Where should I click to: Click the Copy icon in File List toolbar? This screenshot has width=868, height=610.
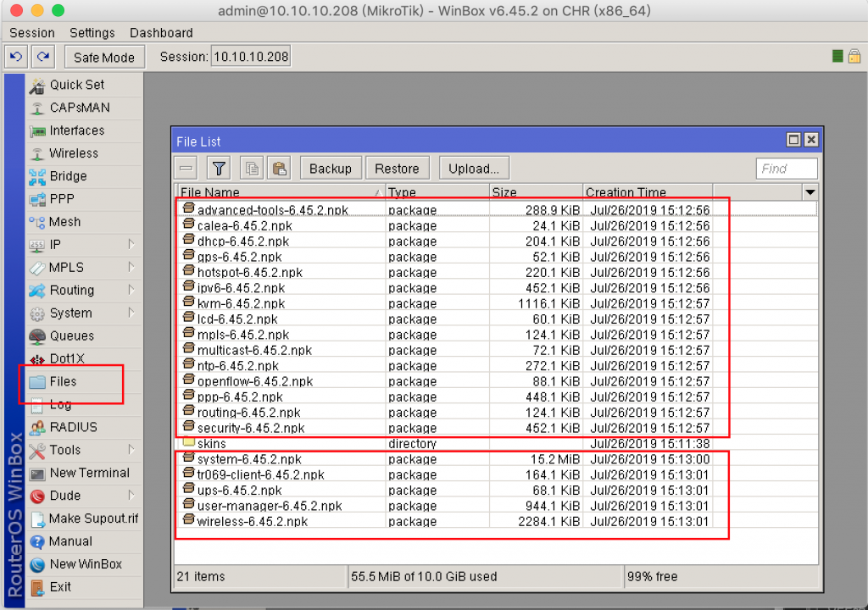click(251, 169)
